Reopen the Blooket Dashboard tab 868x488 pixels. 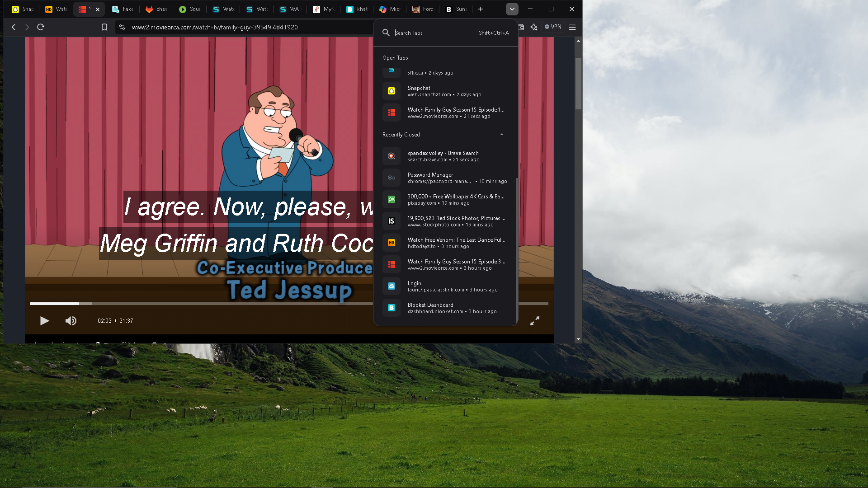[445, 308]
